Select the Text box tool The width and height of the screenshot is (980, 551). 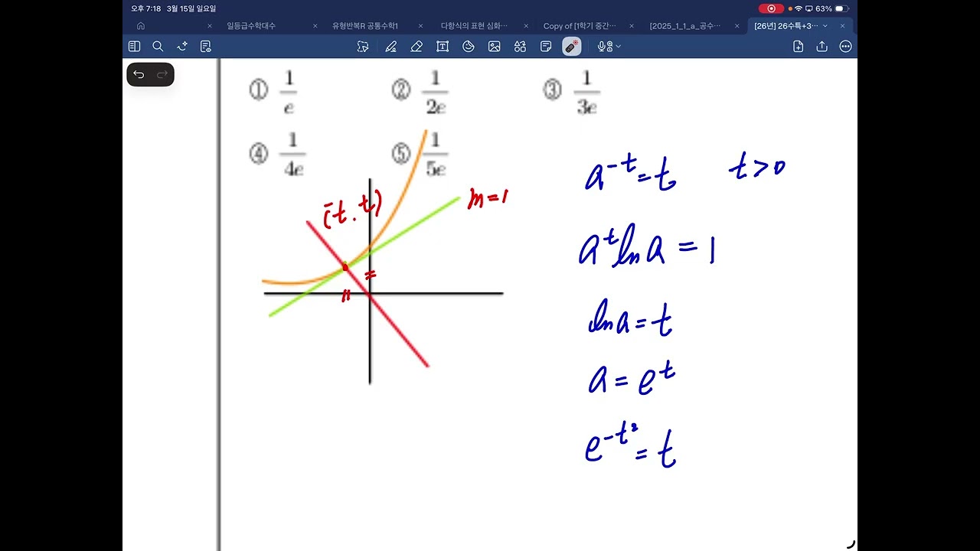(x=443, y=47)
